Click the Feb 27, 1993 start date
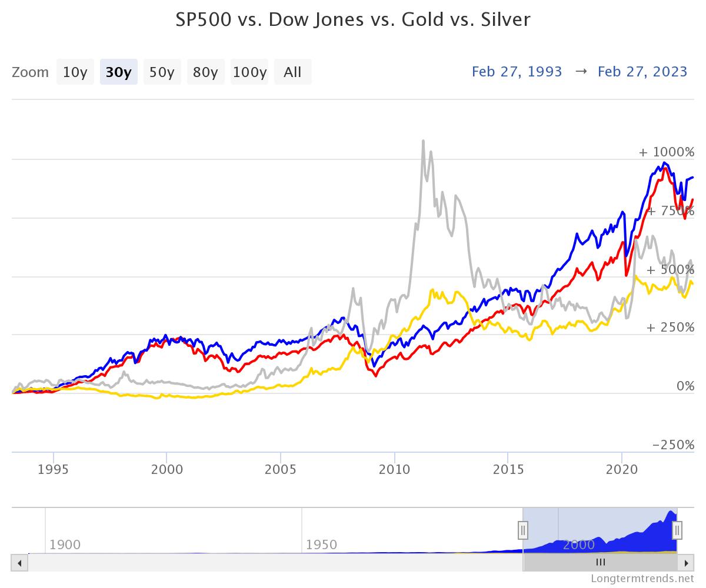706x588 pixels. (517, 72)
